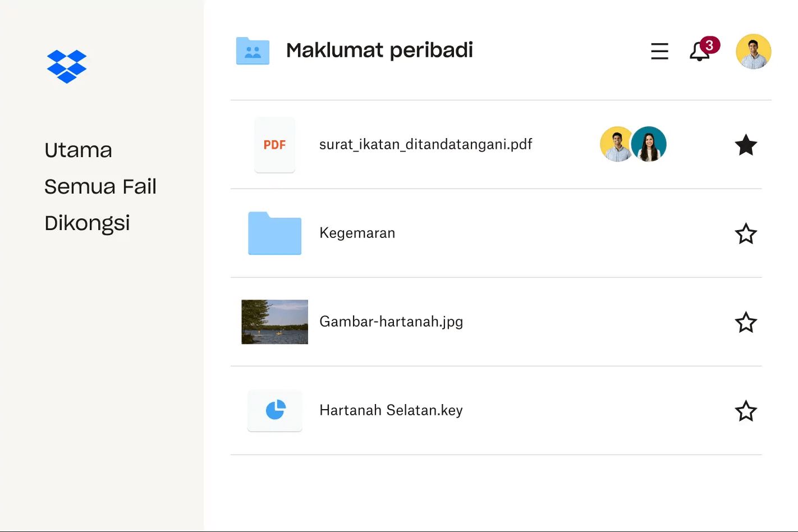This screenshot has height=532, width=798.
Task: Open Hartanah Selatan.key by its name
Action: tap(391, 410)
